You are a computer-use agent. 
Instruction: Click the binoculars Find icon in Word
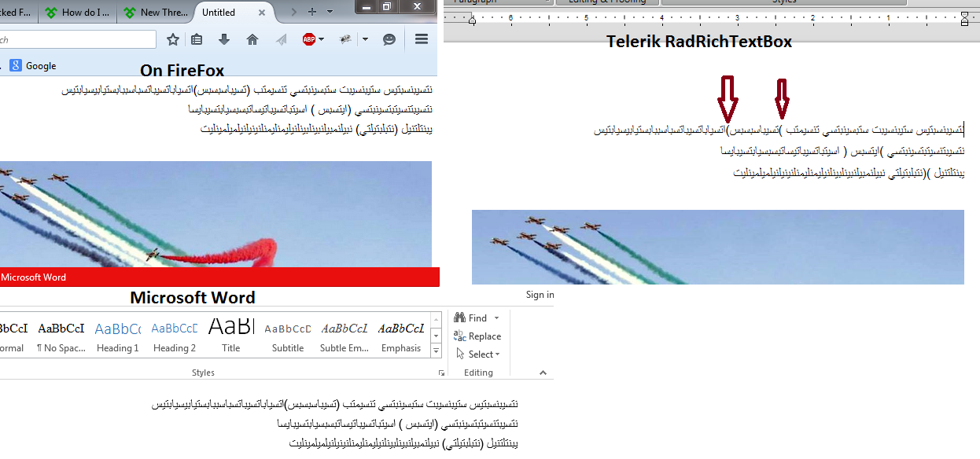(x=459, y=318)
